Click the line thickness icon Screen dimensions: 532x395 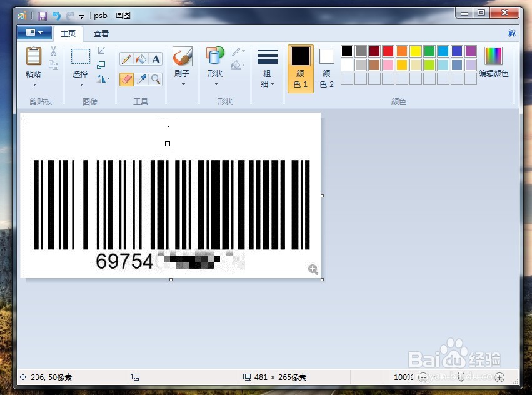click(268, 56)
